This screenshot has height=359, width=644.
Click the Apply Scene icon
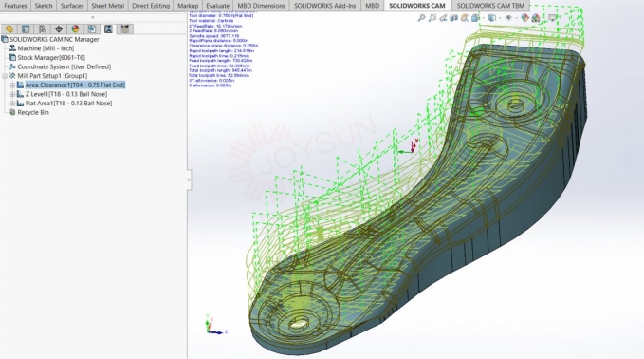[x=535, y=18]
